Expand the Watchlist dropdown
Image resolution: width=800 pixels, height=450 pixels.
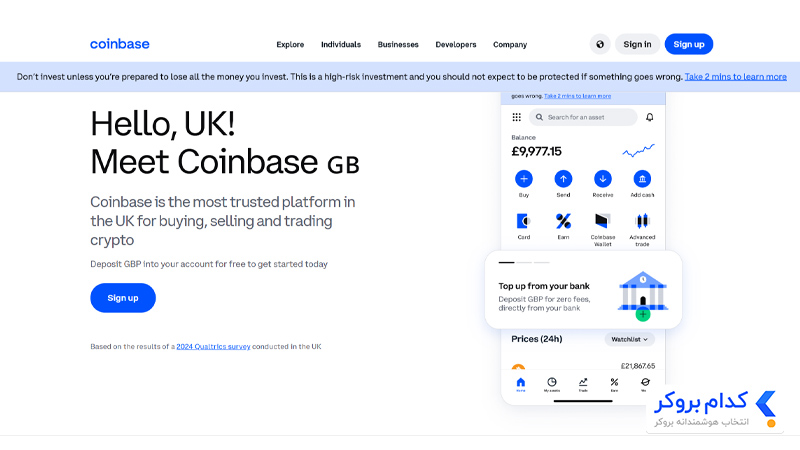click(x=630, y=339)
